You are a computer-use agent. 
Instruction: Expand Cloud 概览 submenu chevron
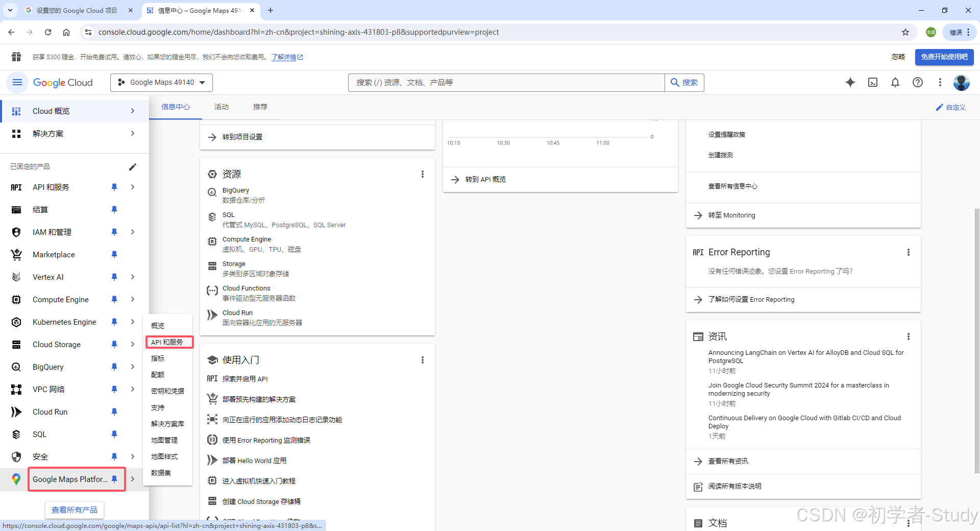[x=133, y=111]
